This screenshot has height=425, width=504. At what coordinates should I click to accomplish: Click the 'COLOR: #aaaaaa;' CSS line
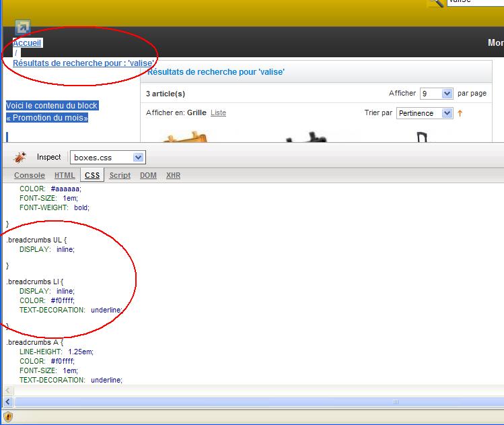click(x=50, y=189)
